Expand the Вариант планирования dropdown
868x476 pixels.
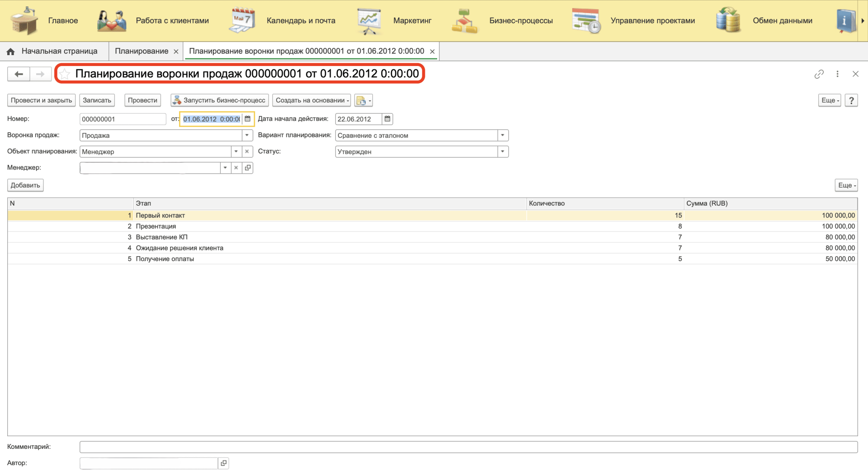coord(502,135)
